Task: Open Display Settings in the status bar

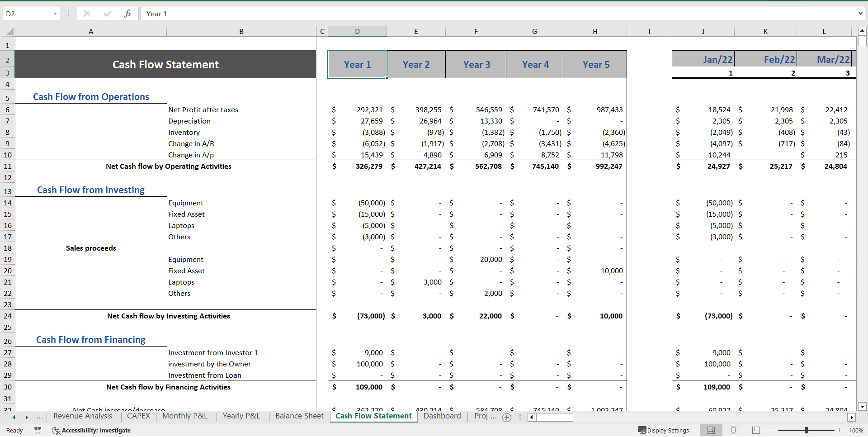Action: coord(663,430)
